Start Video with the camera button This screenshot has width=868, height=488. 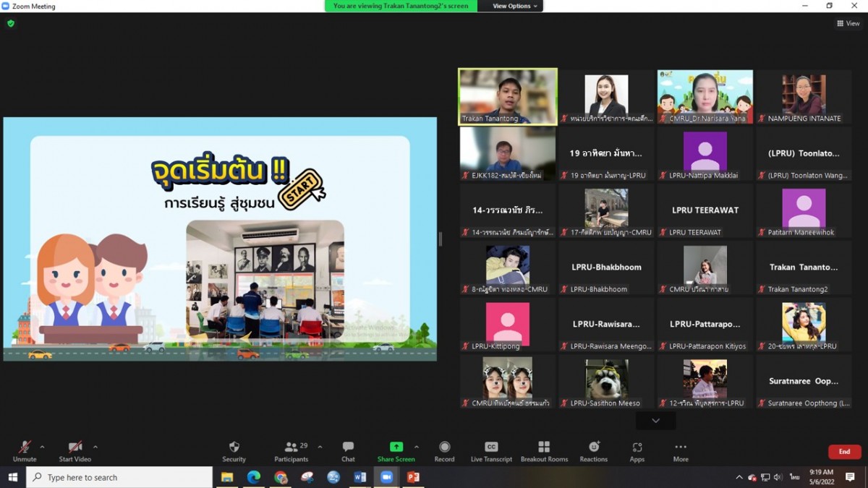tap(75, 448)
